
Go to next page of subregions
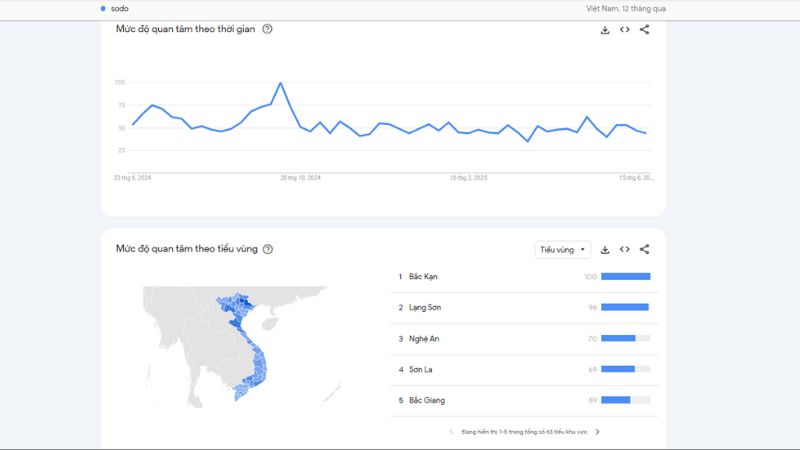pos(597,432)
